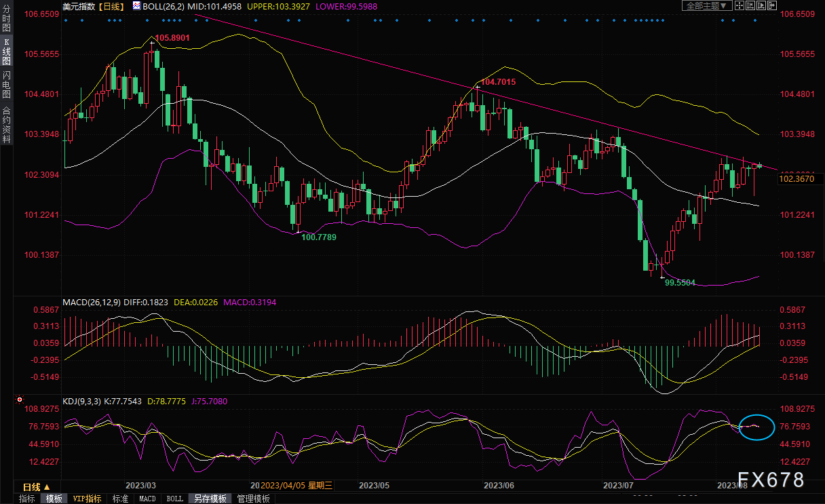825x504 pixels.
Task: Click the LOWER:99.5988 value
Action: (346, 5)
